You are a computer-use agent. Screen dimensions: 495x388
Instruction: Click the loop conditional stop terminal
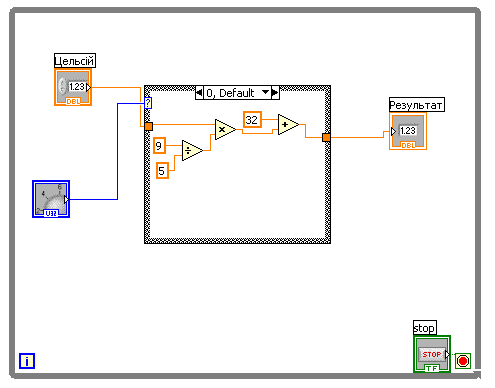point(463,361)
